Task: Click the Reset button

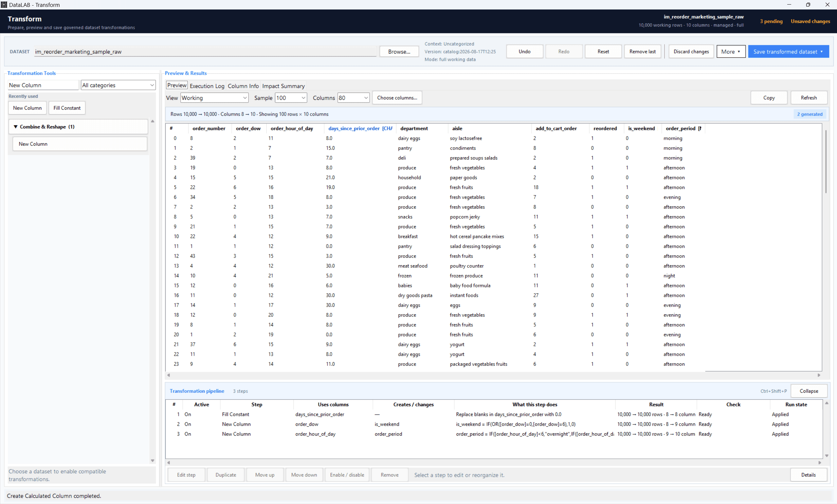Action: (603, 52)
